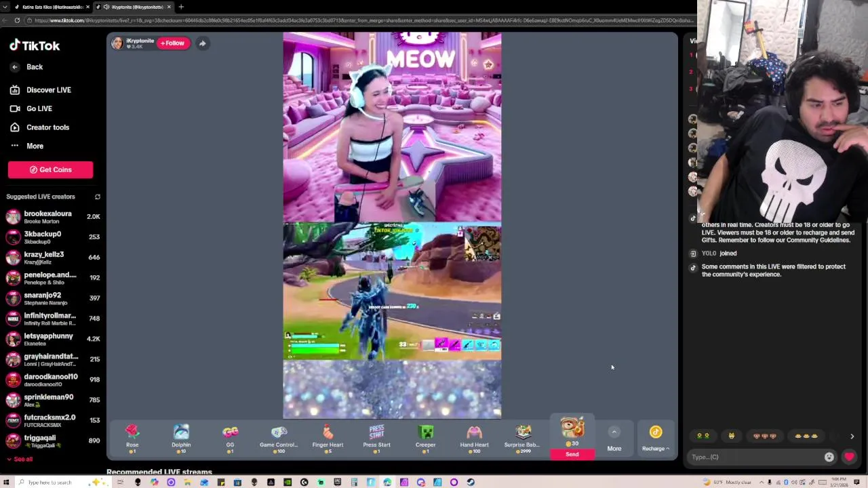
Task: Open 3kbackup0 live stream
Action: click(x=53, y=237)
